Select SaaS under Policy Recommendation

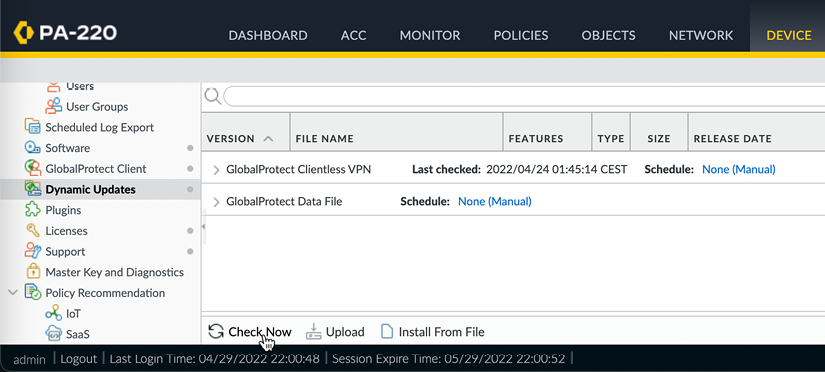point(78,334)
